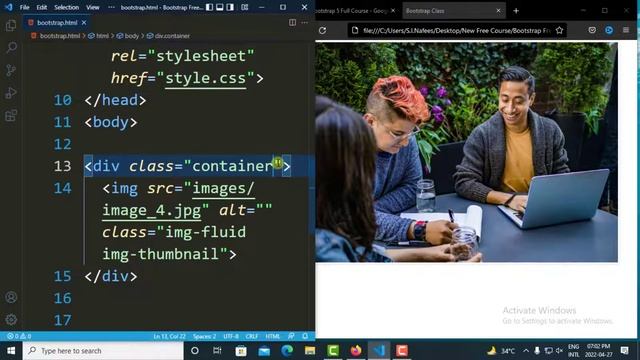
Task: Click the Split Editor Right icon
Action: [292, 22]
